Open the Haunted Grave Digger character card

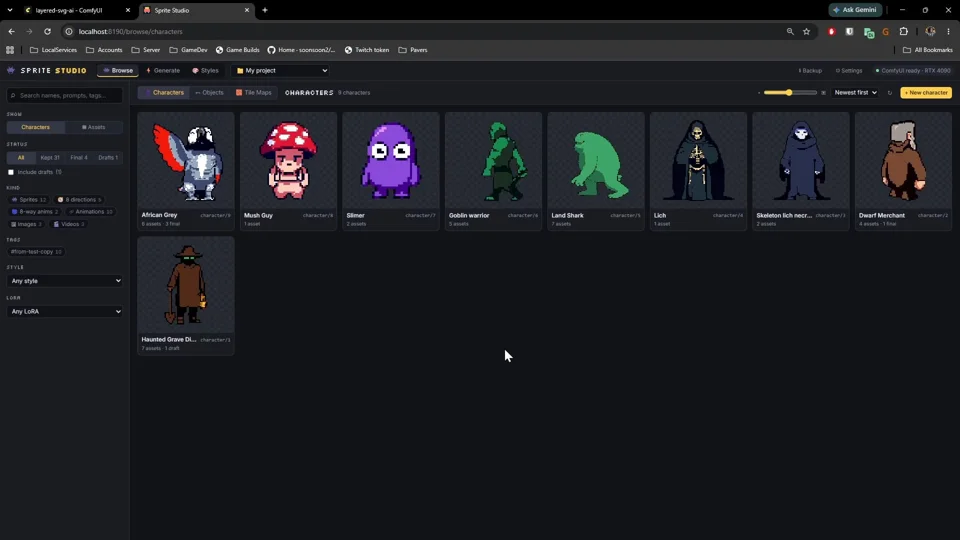click(186, 296)
